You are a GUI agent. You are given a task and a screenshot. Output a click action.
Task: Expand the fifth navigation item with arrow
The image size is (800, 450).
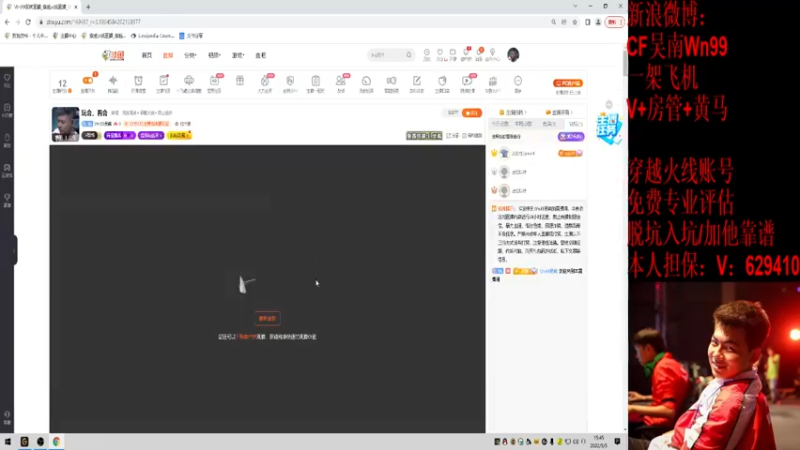[238, 55]
